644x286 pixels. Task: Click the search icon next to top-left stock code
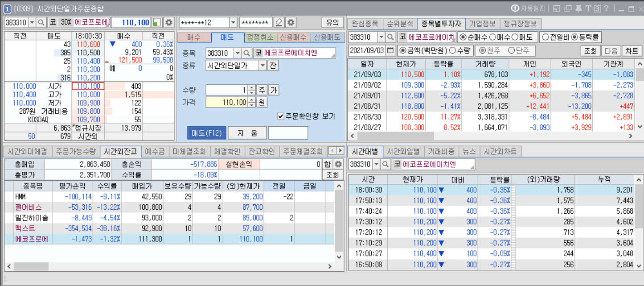pos(41,22)
